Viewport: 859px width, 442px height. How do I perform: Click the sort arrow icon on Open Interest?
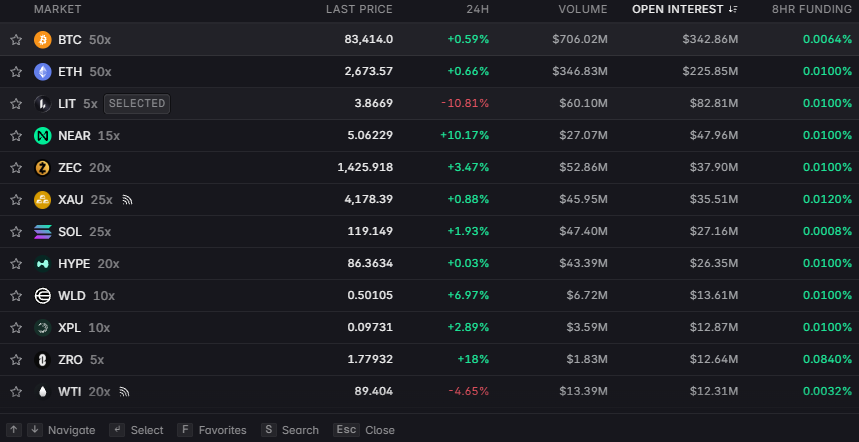[733, 9]
